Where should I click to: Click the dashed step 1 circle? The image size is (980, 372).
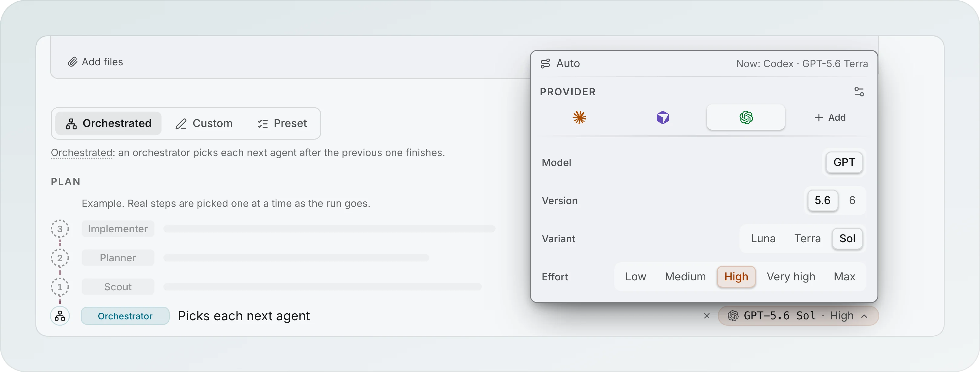[60, 287]
